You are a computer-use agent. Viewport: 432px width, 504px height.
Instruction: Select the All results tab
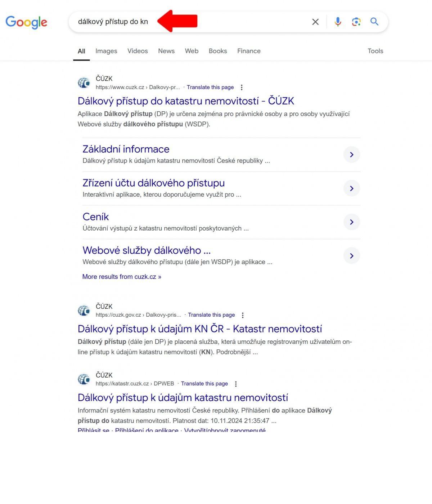tap(81, 51)
